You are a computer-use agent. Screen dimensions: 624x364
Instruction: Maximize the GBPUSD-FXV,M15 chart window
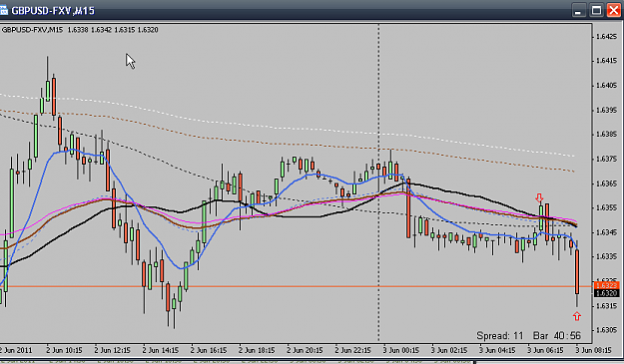click(596, 10)
